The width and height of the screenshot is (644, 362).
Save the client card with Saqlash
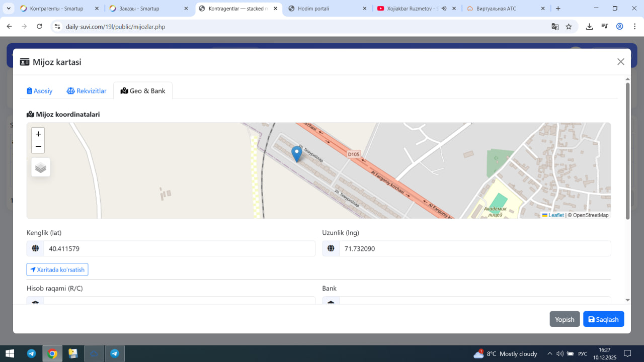603,319
